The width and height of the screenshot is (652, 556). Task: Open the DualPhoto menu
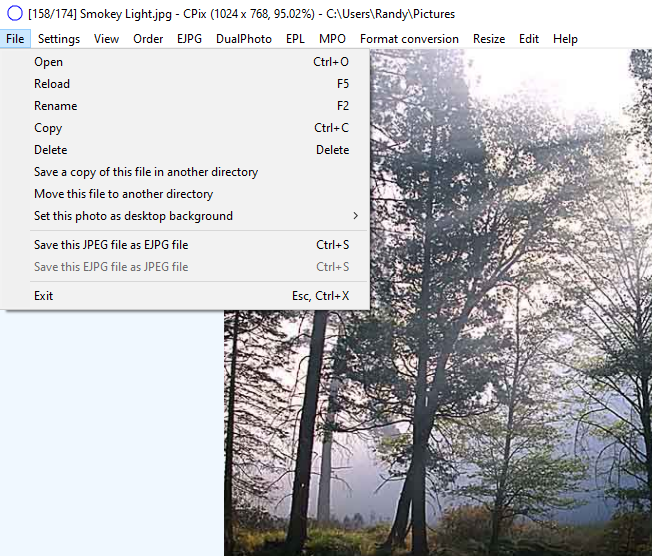point(244,39)
